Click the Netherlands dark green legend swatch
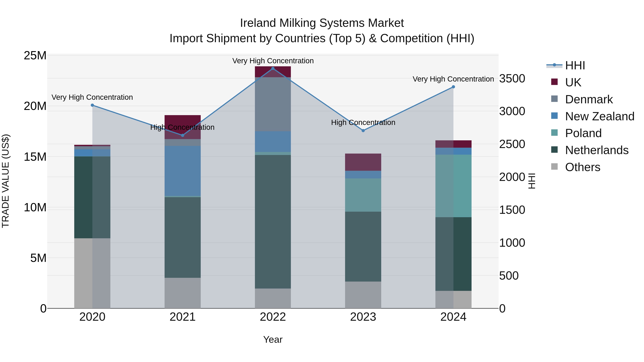 tap(554, 149)
